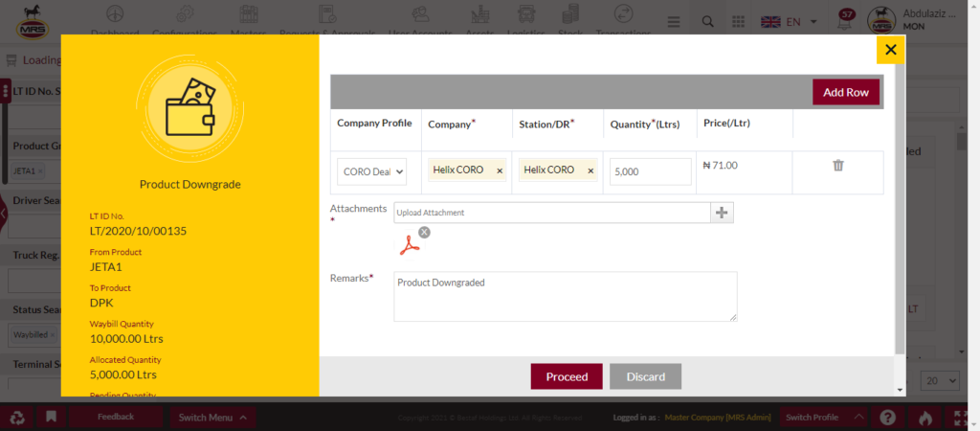Click the sidebar collapse arrow handle
This screenshot has height=431, width=980.
(3, 213)
